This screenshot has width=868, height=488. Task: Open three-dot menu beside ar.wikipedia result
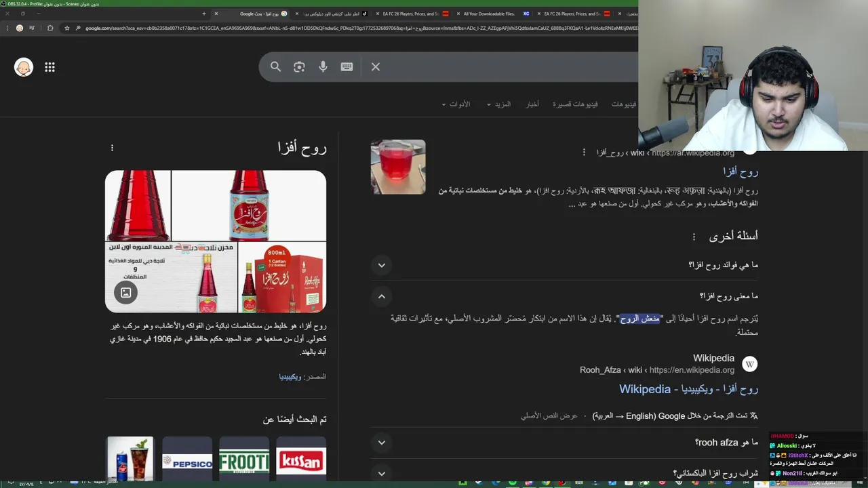[584, 152]
